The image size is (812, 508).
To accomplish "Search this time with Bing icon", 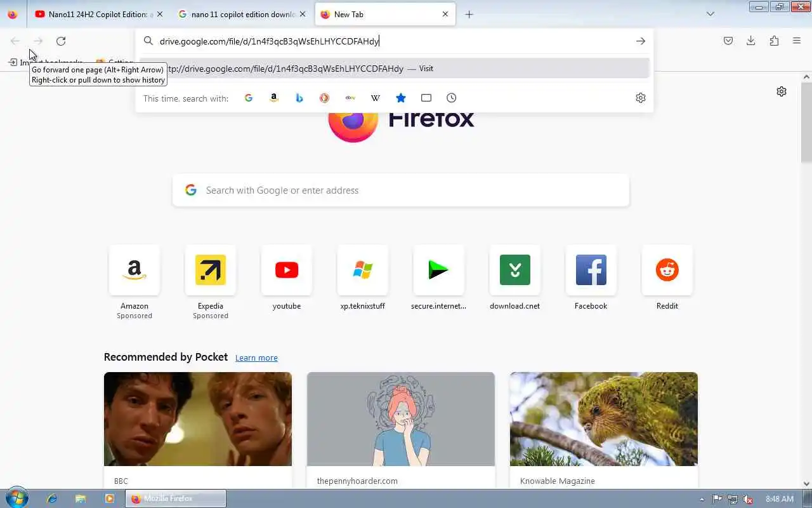I will [299, 98].
